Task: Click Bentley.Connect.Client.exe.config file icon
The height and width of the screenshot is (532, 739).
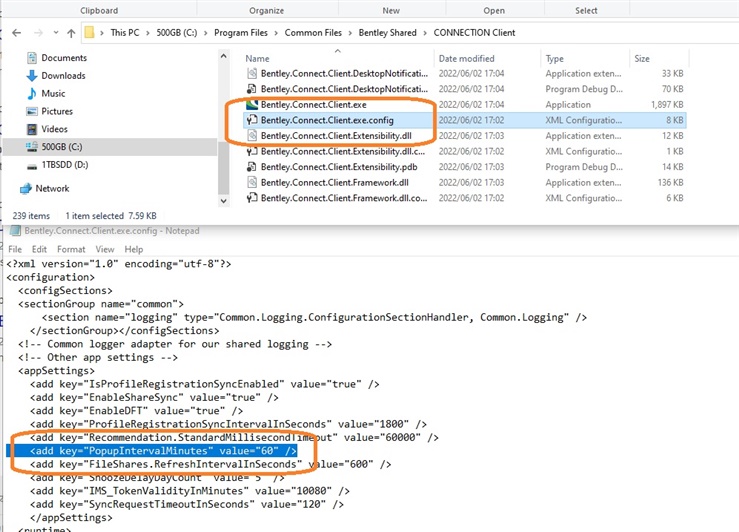Action: (x=252, y=120)
